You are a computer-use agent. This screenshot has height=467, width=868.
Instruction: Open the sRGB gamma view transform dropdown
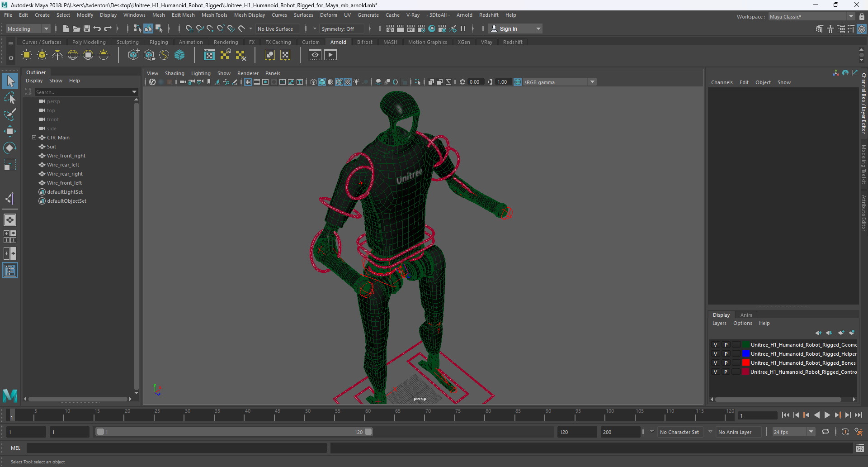point(560,82)
